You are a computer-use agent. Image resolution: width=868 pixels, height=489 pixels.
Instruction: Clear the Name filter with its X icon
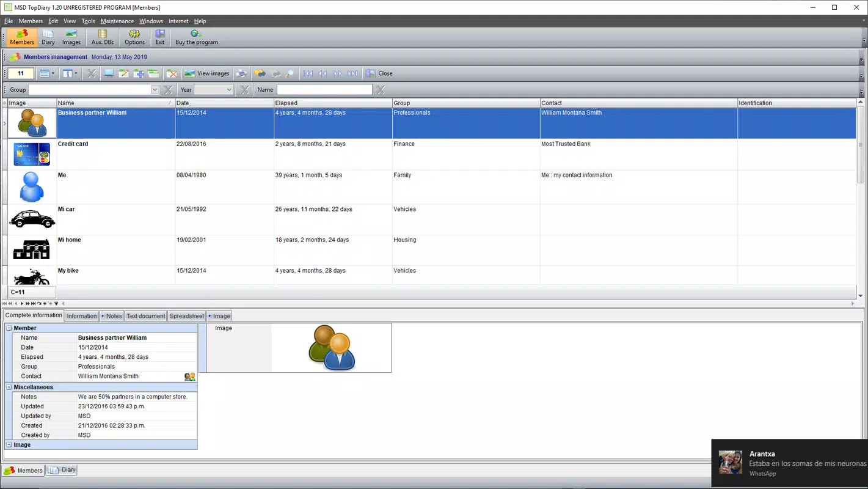(381, 90)
